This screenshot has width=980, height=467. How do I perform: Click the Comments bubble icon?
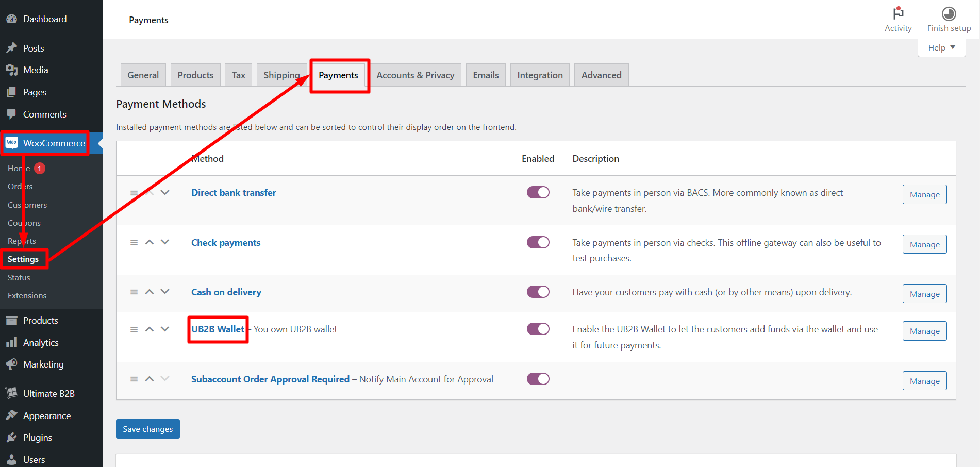coord(11,114)
